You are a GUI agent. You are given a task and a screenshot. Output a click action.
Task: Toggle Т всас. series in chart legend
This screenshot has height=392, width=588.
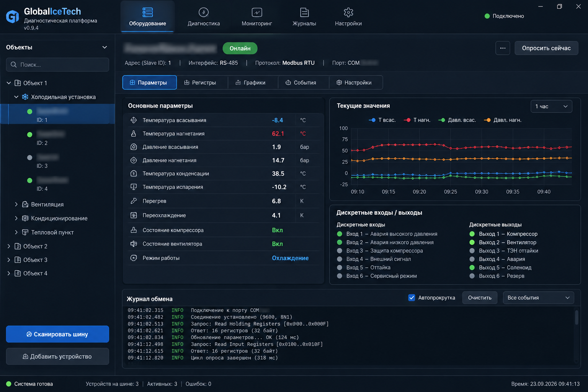(x=382, y=120)
